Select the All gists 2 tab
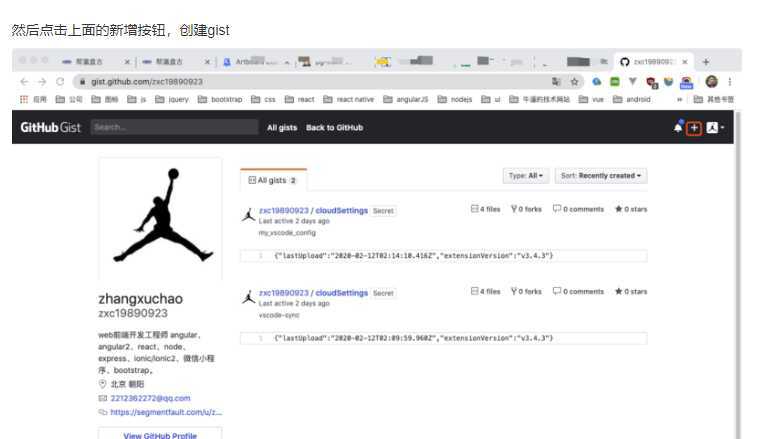771x439 pixels. tap(273, 180)
